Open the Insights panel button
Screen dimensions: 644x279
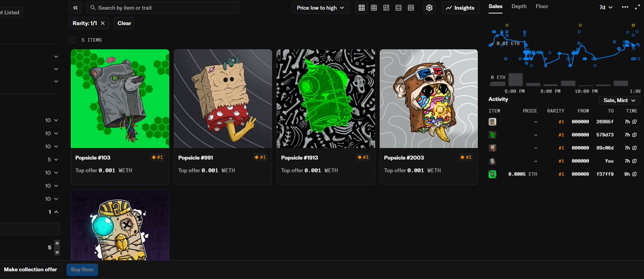pyautogui.click(x=460, y=8)
